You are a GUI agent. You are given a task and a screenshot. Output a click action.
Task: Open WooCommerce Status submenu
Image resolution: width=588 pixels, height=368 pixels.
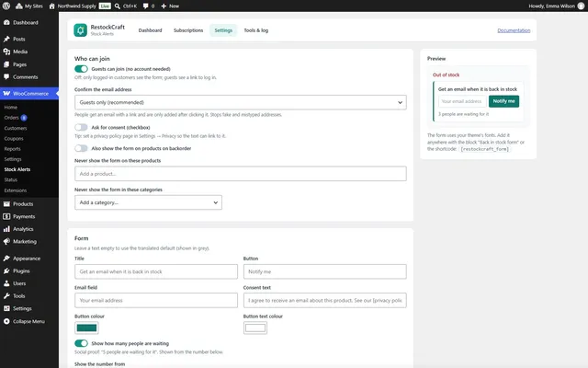point(11,180)
